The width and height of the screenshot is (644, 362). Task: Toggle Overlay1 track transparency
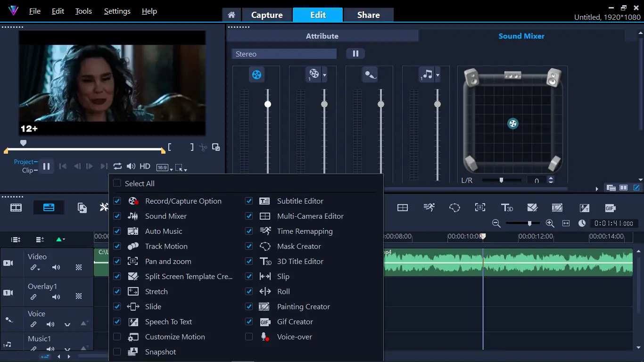pos(79,296)
